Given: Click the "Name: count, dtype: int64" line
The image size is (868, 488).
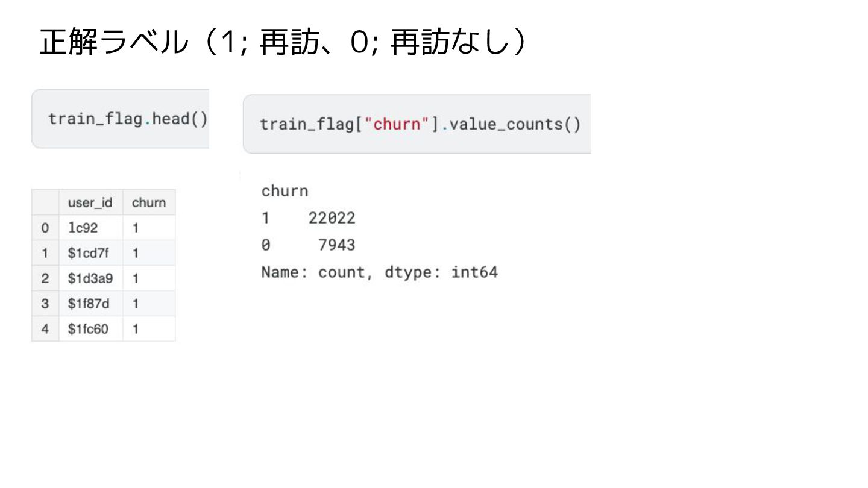Looking at the screenshot, I should 379,272.
